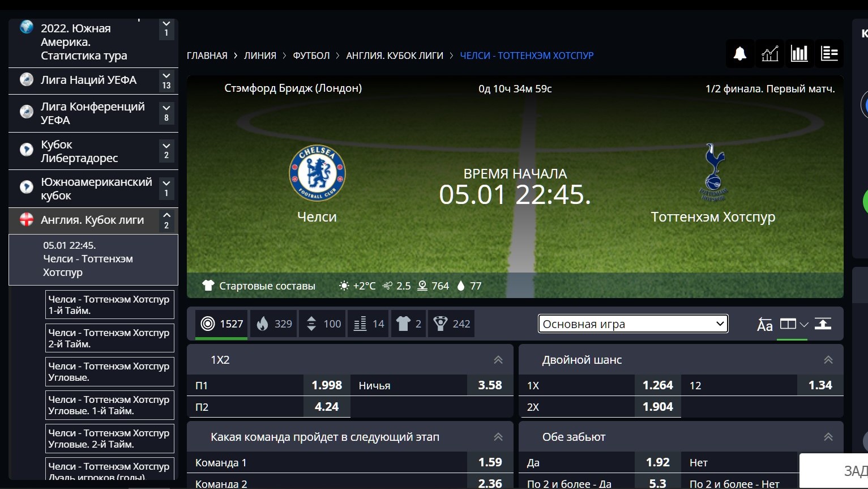Image resolution: width=868 pixels, height=489 pixels.
Task: Expand Лига Конференций УЕФА with the chevron
Action: 166,113
